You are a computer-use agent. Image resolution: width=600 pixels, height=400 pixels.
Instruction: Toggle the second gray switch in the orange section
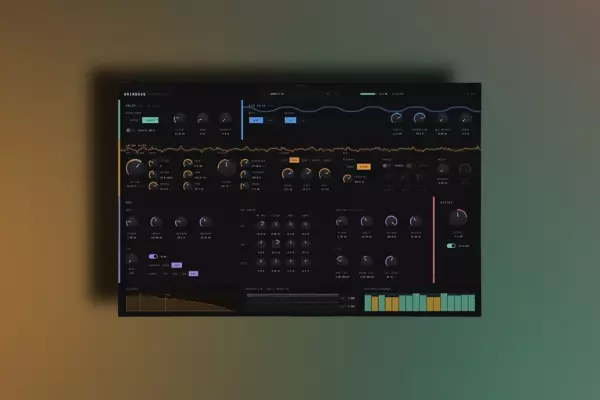coord(410,166)
